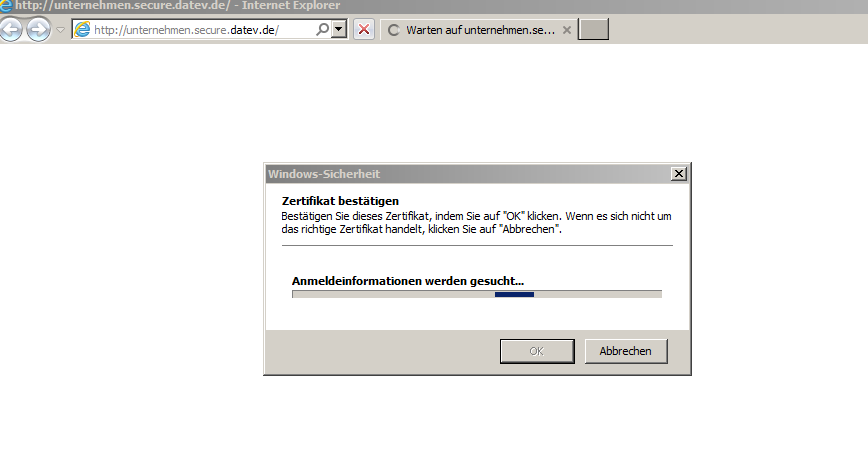Click the red X stop loading button
Viewport: 868px width, 475px height.
364,29
